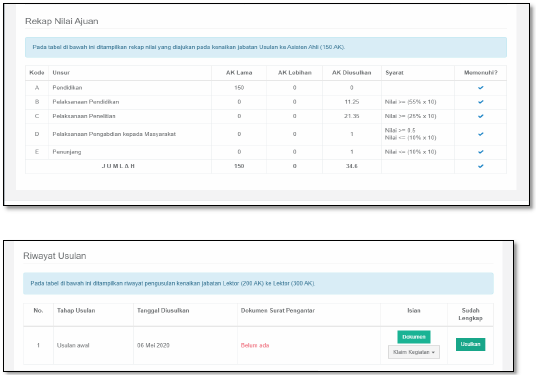This screenshot has height=375, width=536.
Task: Click the syarat 'Nilai >= (25% x 10)'
Action: 411,116
